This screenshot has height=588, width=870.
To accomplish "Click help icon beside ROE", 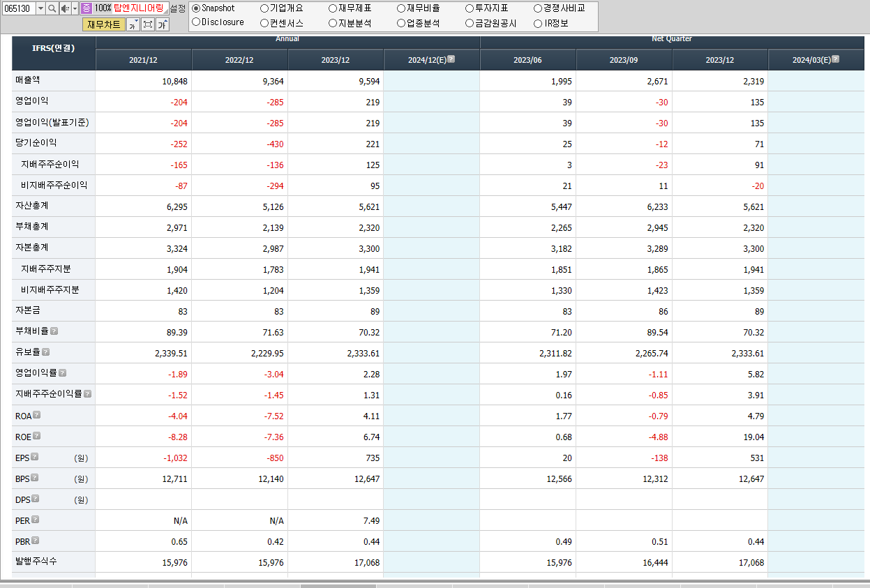I will coord(36,436).
